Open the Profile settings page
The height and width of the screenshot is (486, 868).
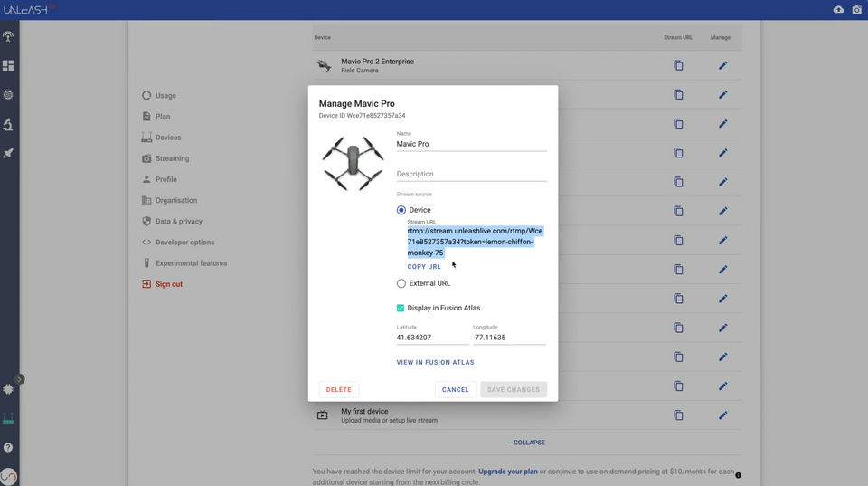(159, 179)
